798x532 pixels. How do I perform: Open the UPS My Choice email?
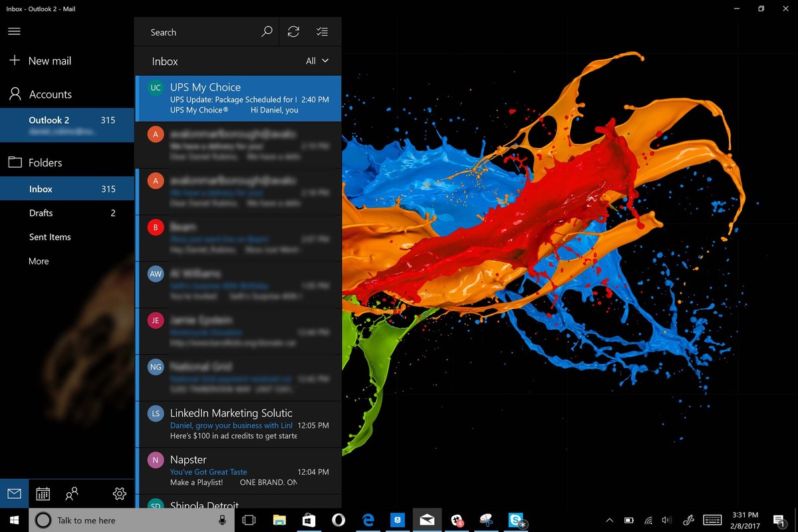[x=238, y=98]
